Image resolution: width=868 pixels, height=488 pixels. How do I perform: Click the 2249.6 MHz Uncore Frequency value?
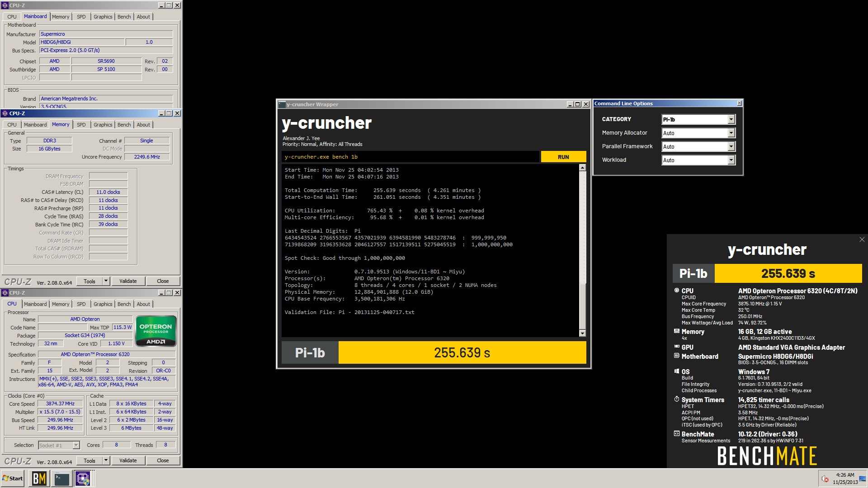point(147,157)
